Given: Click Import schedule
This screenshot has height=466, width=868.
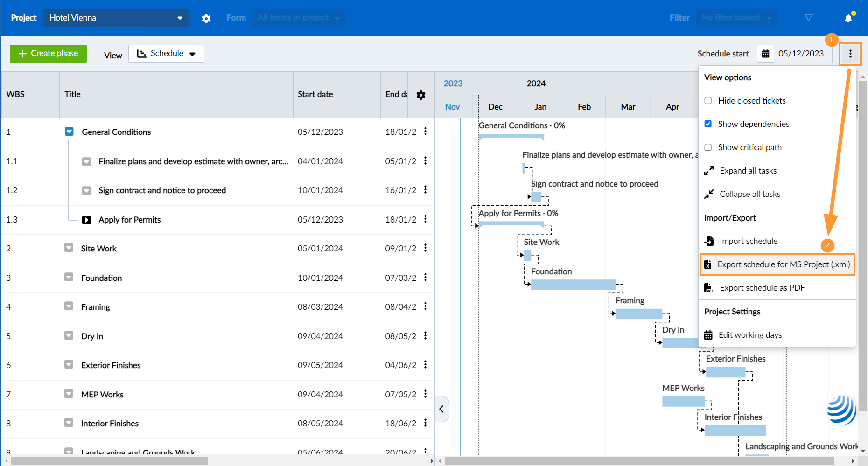Looking at the screenshot, I should coord(749,241).
